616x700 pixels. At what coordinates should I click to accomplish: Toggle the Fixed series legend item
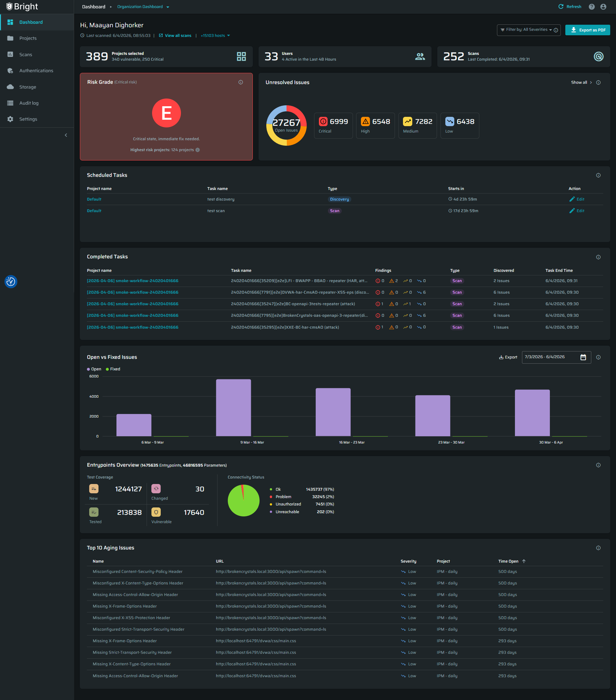pyautogui.click(x=113, y=369)
